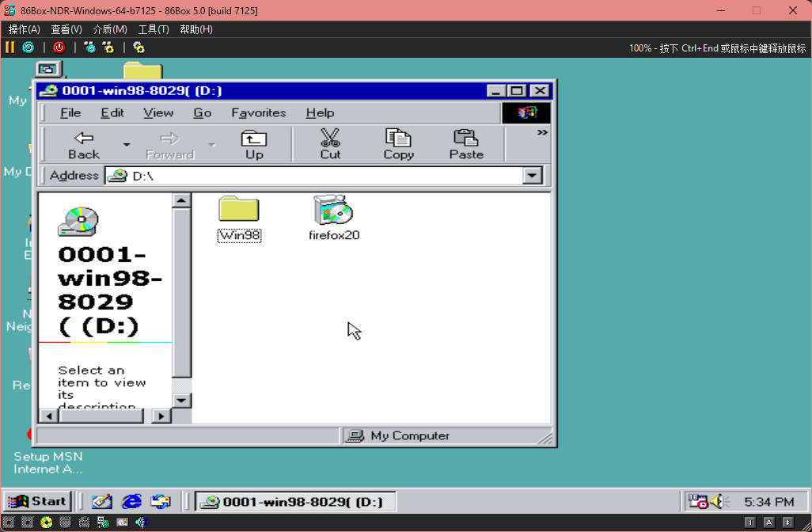
Task: Click the red ACPI power button
Action: pos(59,47)
